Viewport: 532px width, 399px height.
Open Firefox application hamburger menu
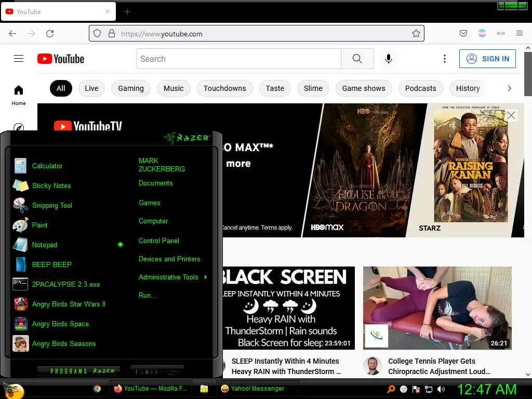(520, 33)
